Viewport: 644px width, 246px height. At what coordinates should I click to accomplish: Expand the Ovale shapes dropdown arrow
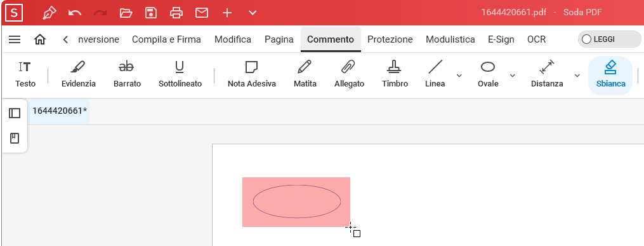[x=512, y=75]
